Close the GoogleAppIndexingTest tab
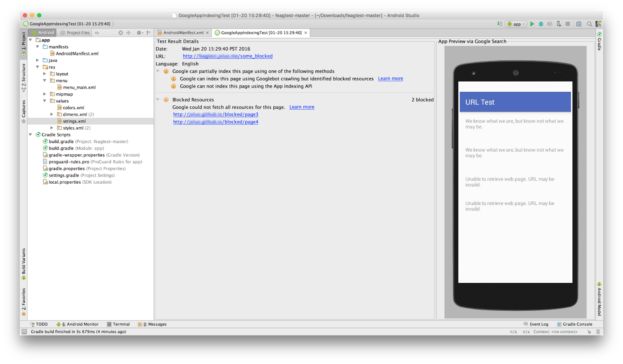 306,33
